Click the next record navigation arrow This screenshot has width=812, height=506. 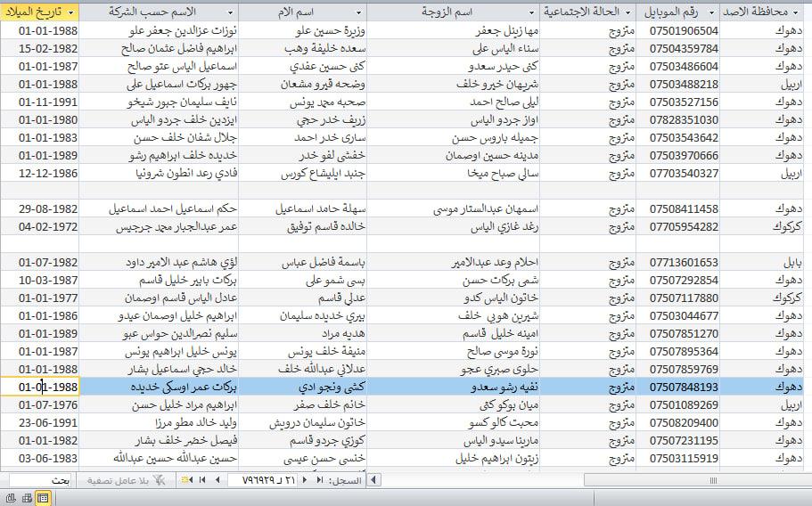coord(217,480)
